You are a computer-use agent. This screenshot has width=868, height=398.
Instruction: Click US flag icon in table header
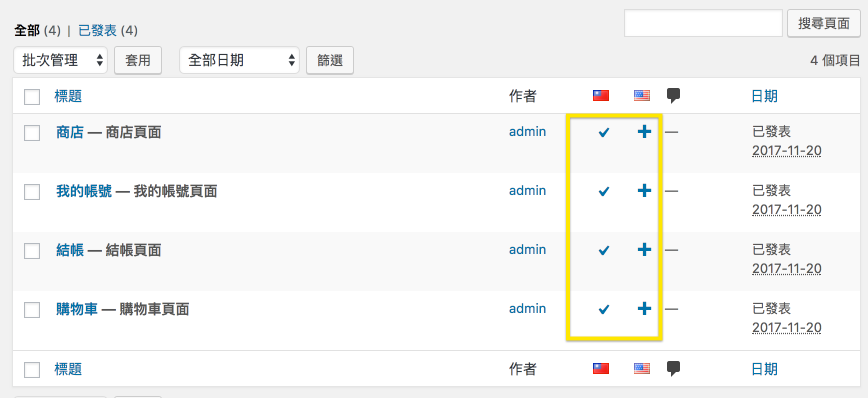pyautogui.click(x=642, y=96)
